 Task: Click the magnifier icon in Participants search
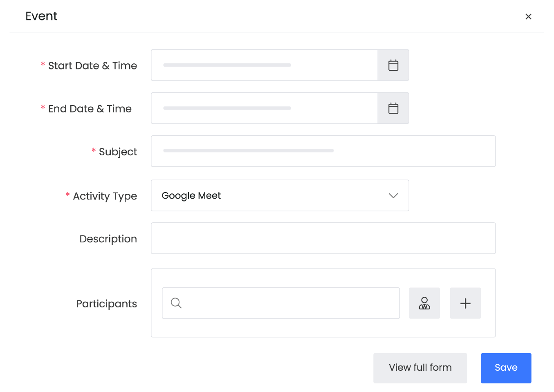[176, 303]
